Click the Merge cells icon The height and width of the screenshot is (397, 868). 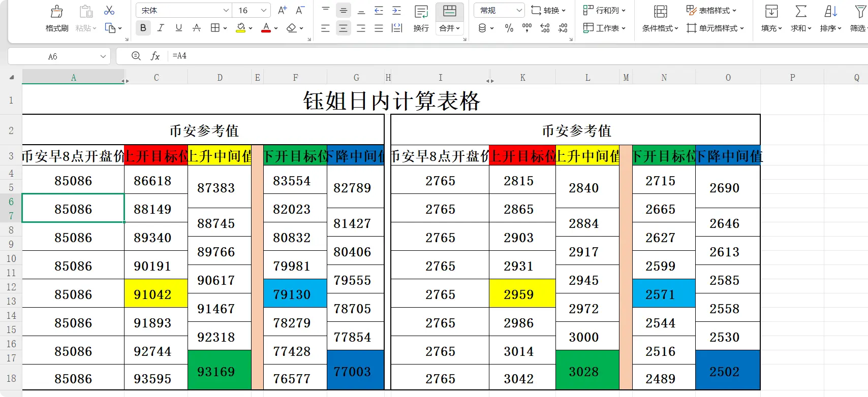450,12
